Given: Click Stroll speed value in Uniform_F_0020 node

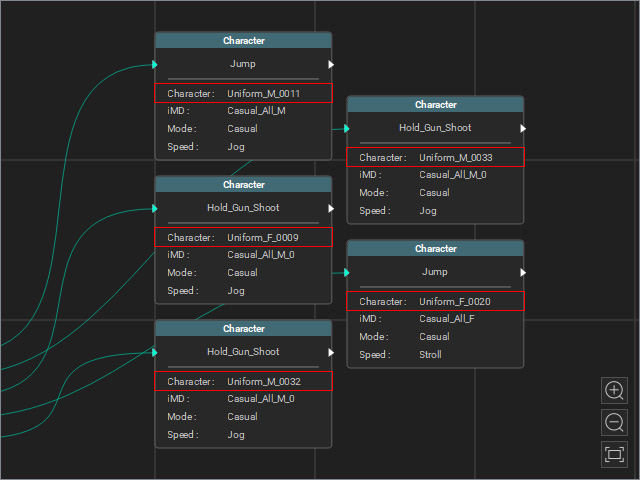Looking at the screenshot, I should coord(430,355).
